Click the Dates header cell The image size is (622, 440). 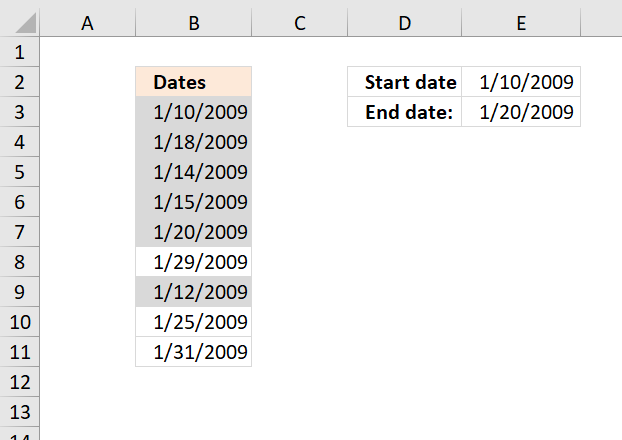pyautogui.click(x=194, y=82)
